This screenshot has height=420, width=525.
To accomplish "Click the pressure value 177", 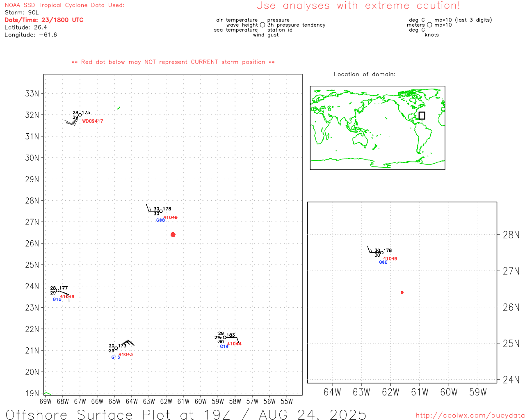I will point(64,288).
